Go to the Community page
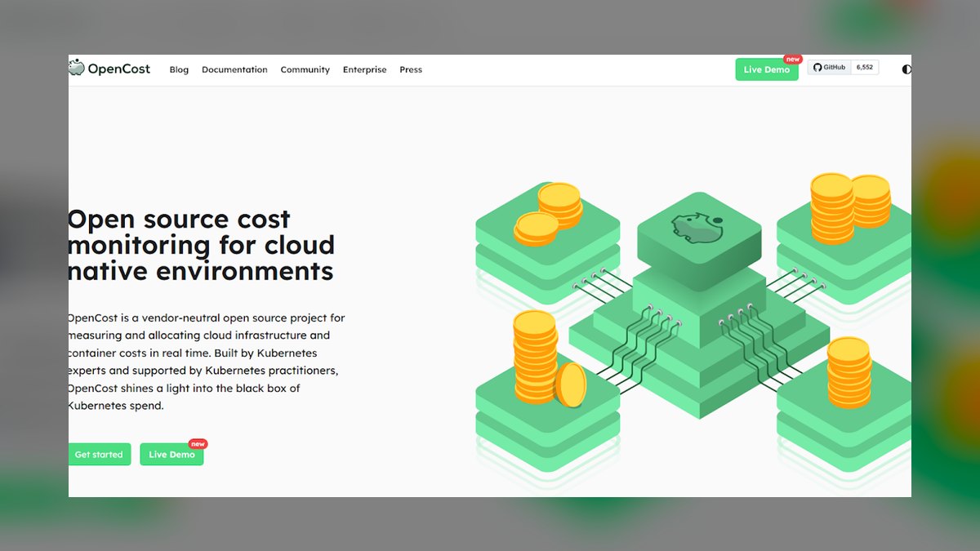The width and height of the screenshot is (980, 551). [x=305, y=70]
